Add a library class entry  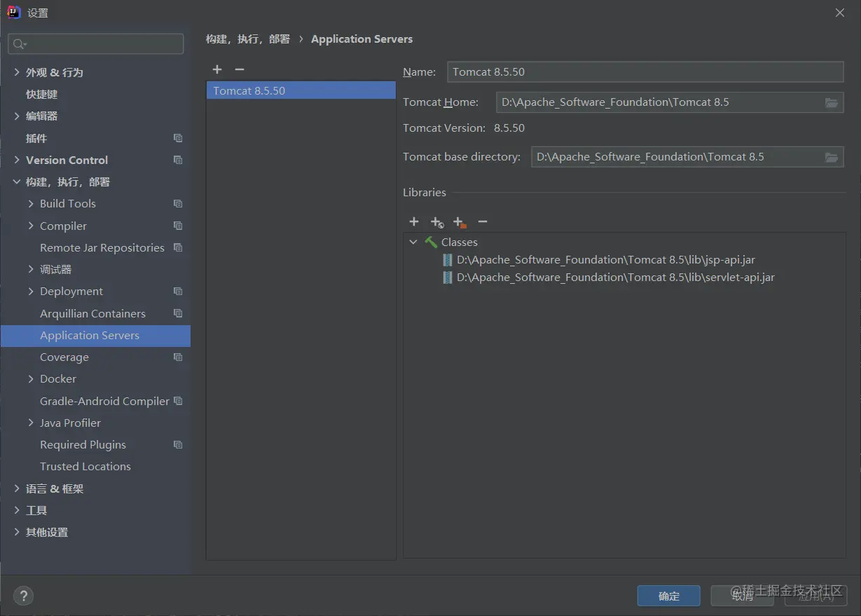click(x=414, y=221)
